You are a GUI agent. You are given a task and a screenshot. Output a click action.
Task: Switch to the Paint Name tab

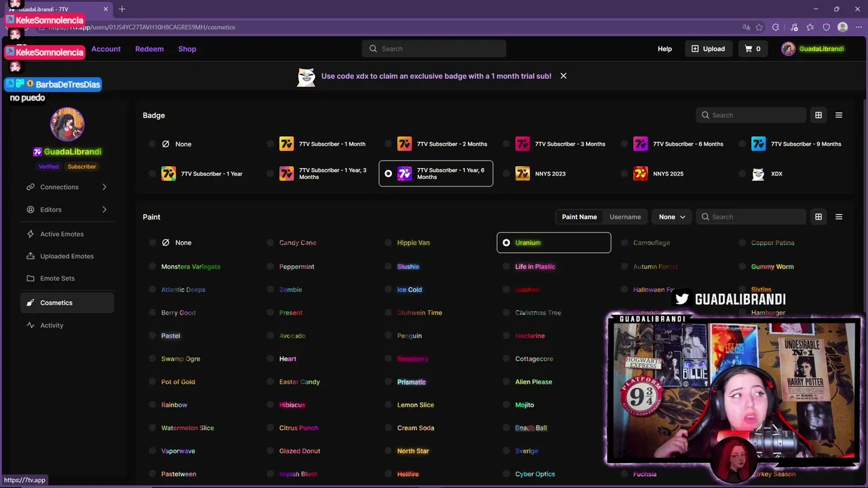coord(579,217)
